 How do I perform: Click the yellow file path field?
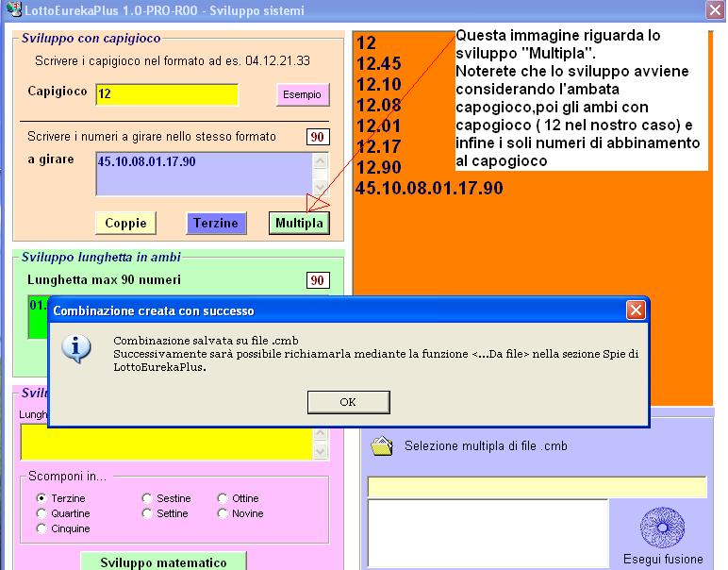coord(537,487)
